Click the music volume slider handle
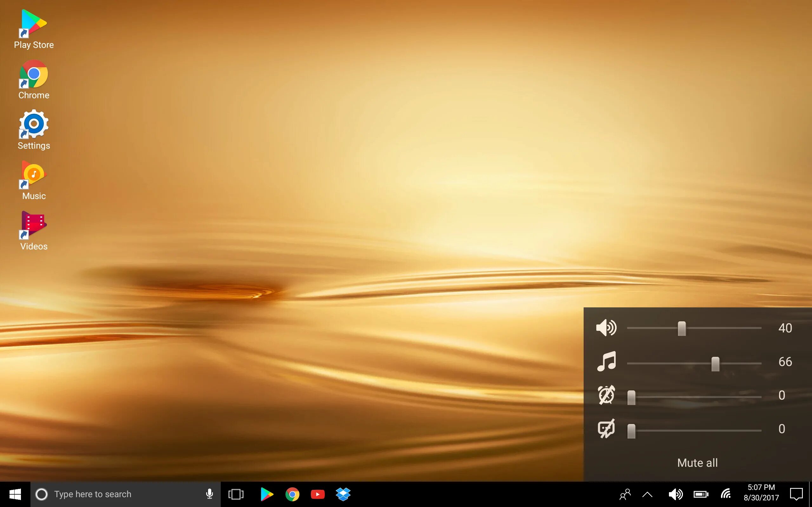 [x=715, y=364]
